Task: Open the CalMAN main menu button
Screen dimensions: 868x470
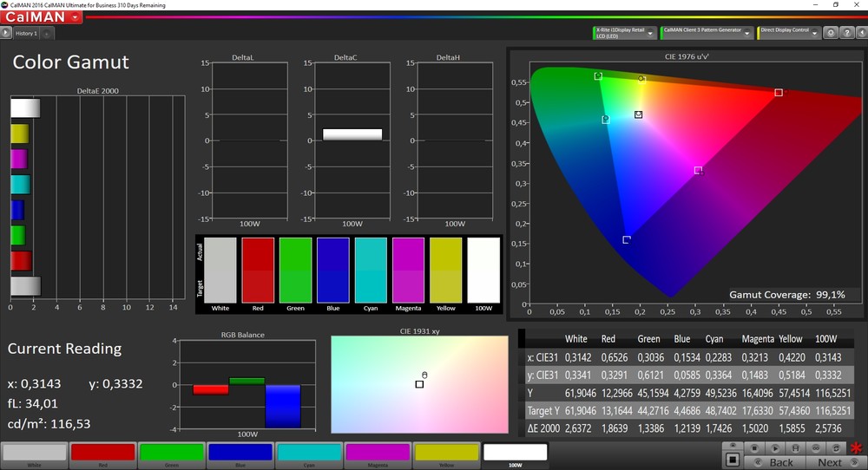Action: pyautogui.click(x=43, y=17)
